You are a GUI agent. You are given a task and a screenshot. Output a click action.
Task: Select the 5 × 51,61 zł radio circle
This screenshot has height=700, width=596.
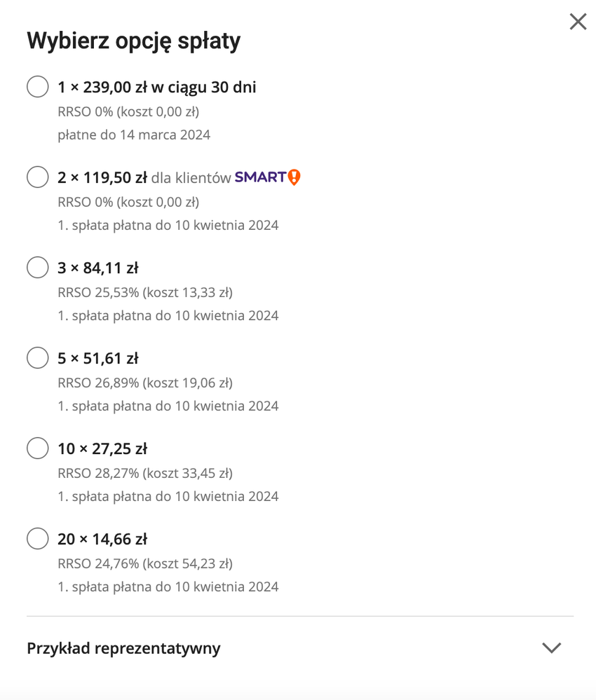37,358
